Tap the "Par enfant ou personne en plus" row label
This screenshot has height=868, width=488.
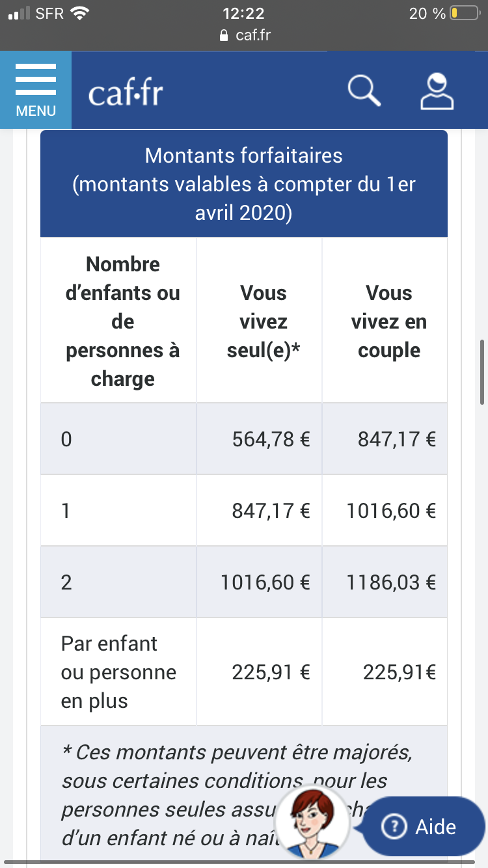118,672
